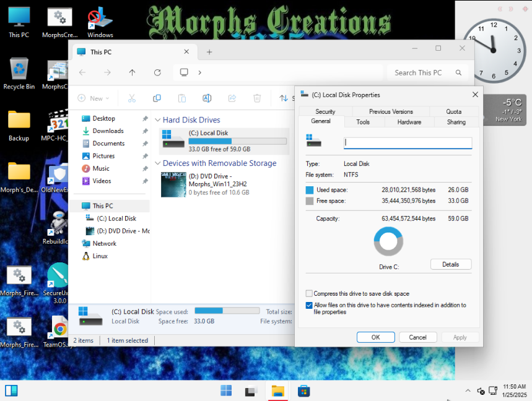
Task: Close the Local Disk Properties dialog
Action: point(475,95)
